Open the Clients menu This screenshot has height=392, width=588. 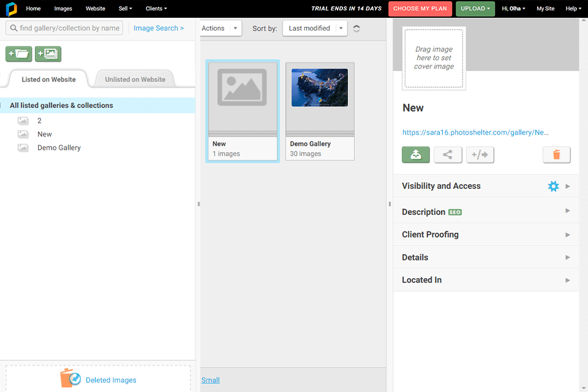pyautogui.click(x=156, y=9)
